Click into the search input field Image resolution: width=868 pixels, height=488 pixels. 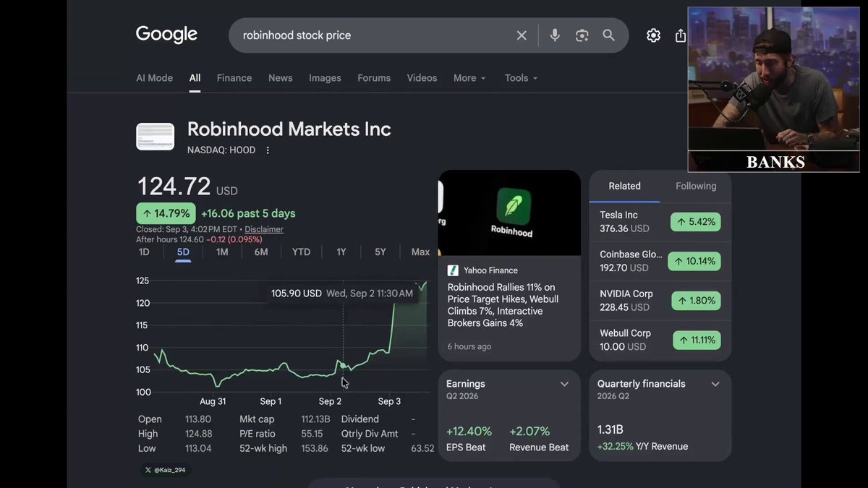click(373, 35)
